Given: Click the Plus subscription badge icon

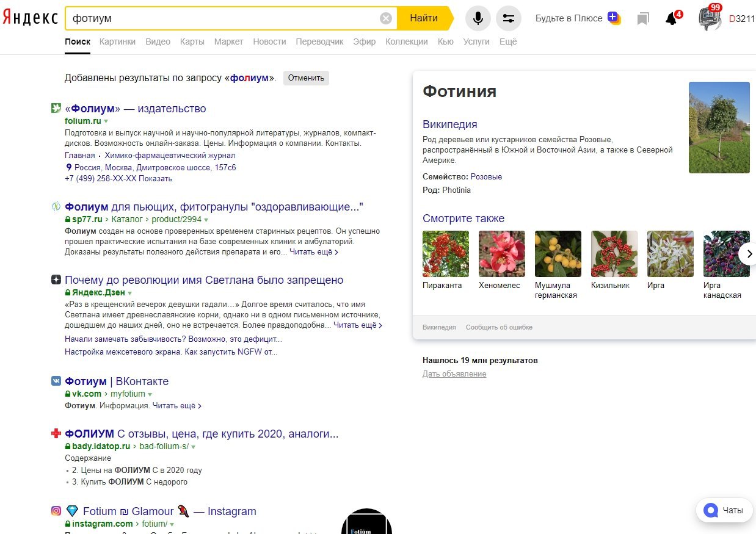Looking at the screenshot, I should [x=614, y=18].
